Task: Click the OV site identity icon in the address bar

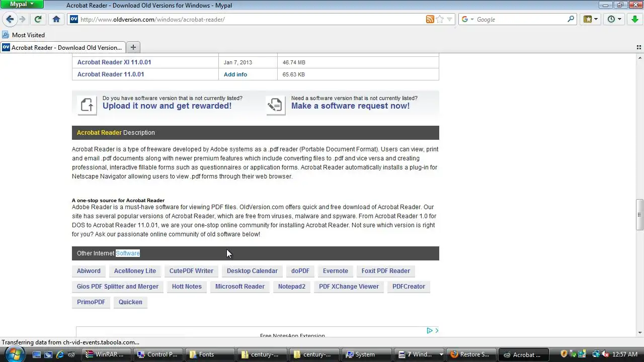Action: click(74, 19)
